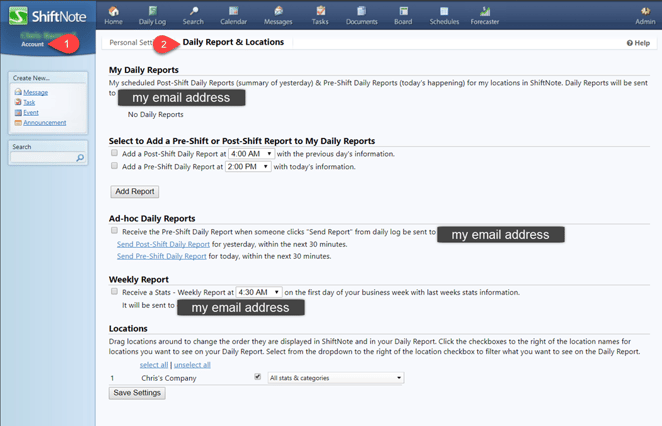Viewport: 662px width, 426px height.
Task: Click the Add Report button
Action: pos(134,191)
